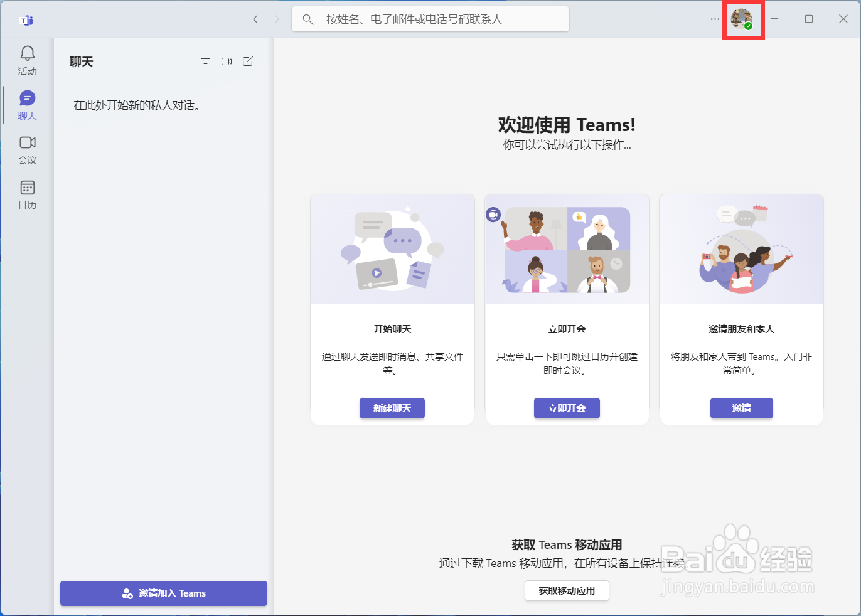Click the new chat compose icon
The image size is (861, 616).
tap(248, 61)
